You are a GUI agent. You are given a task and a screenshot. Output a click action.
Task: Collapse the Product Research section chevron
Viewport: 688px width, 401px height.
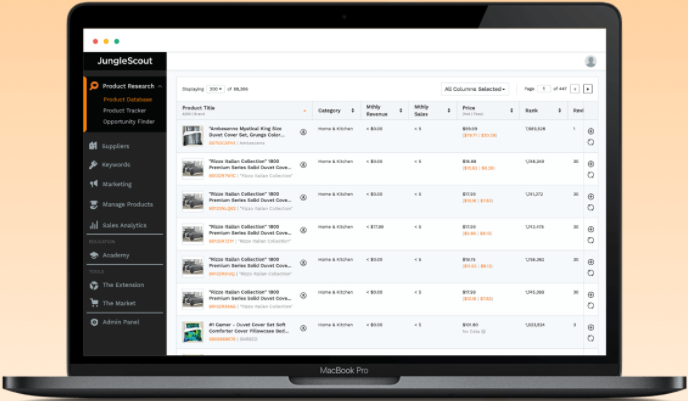(x=160, y=86)
